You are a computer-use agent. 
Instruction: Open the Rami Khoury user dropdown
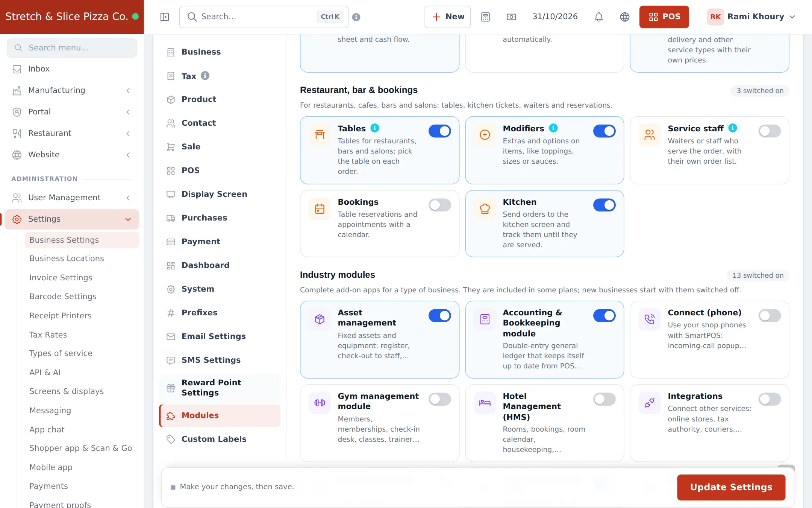[x=751, y=17]
